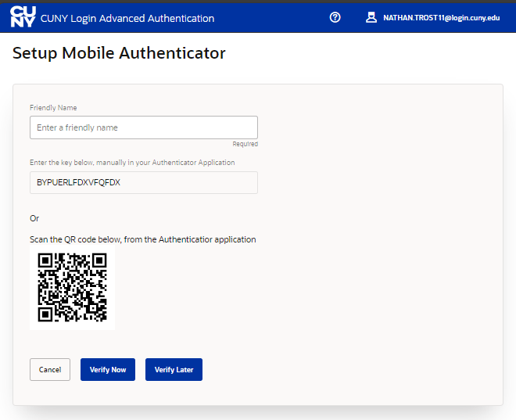Choose Verify Later button
The width and height of the screenshot is (516, 420).
(174, 369)
